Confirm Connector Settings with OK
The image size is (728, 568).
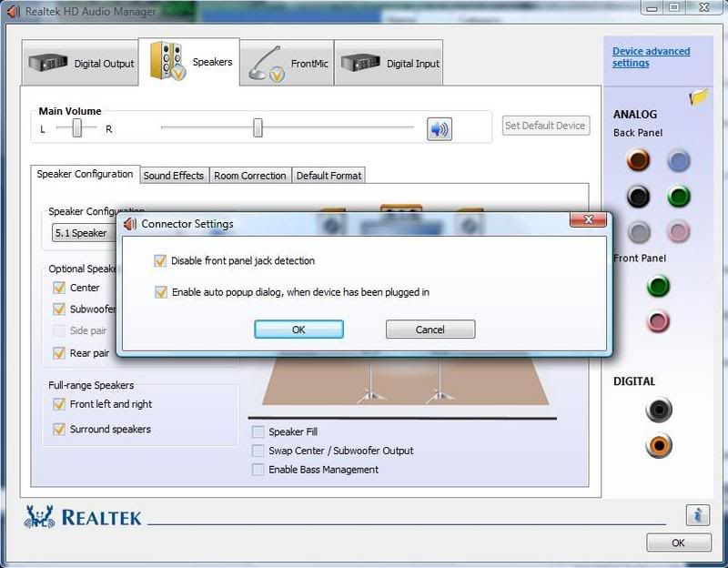298,330
